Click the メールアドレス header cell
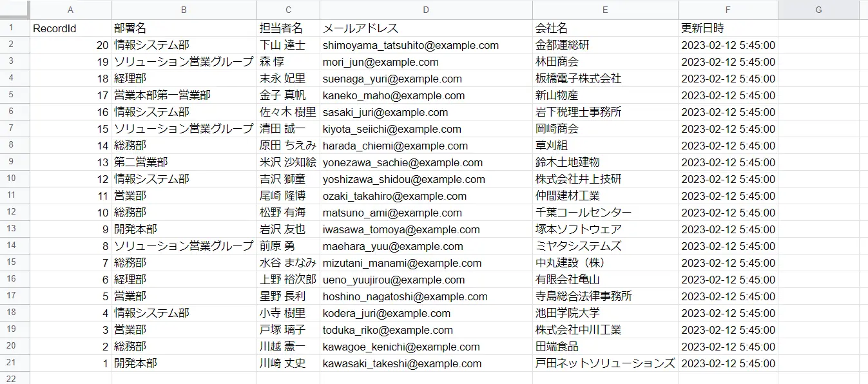 point(426,28)
